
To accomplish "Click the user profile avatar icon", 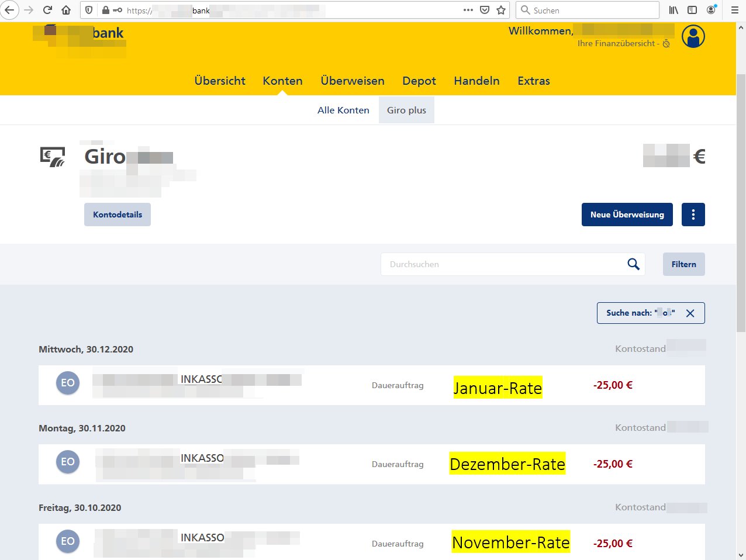I will click(693, 37).
